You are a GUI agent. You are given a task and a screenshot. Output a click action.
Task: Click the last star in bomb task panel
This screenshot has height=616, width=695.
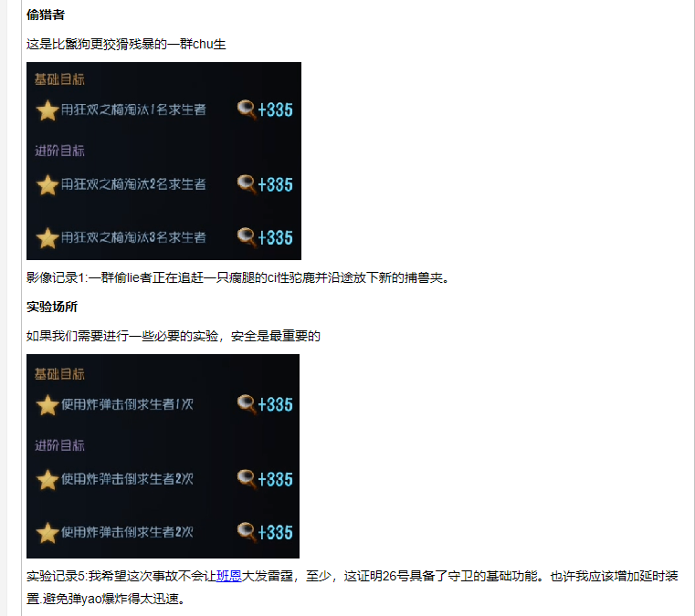[x=47, y=533]
